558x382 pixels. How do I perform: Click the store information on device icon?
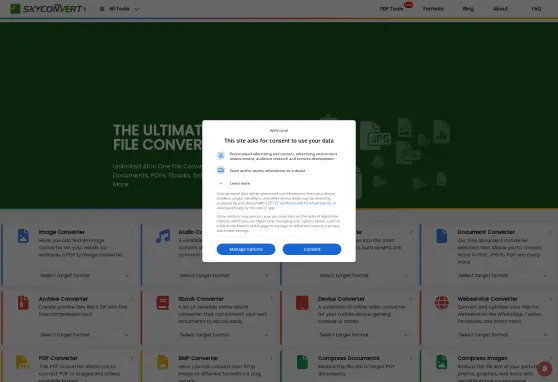tap(221, 170)
